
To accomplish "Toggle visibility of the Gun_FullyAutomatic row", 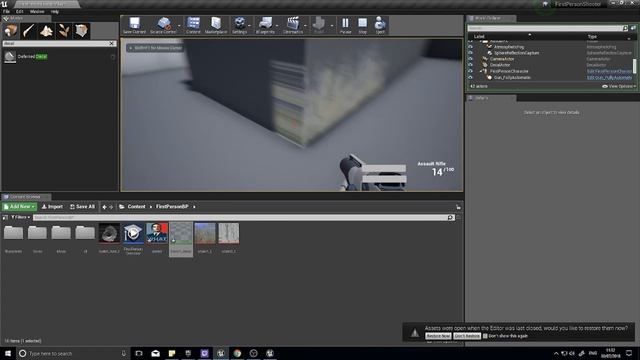I will click(x=471, y=77).
